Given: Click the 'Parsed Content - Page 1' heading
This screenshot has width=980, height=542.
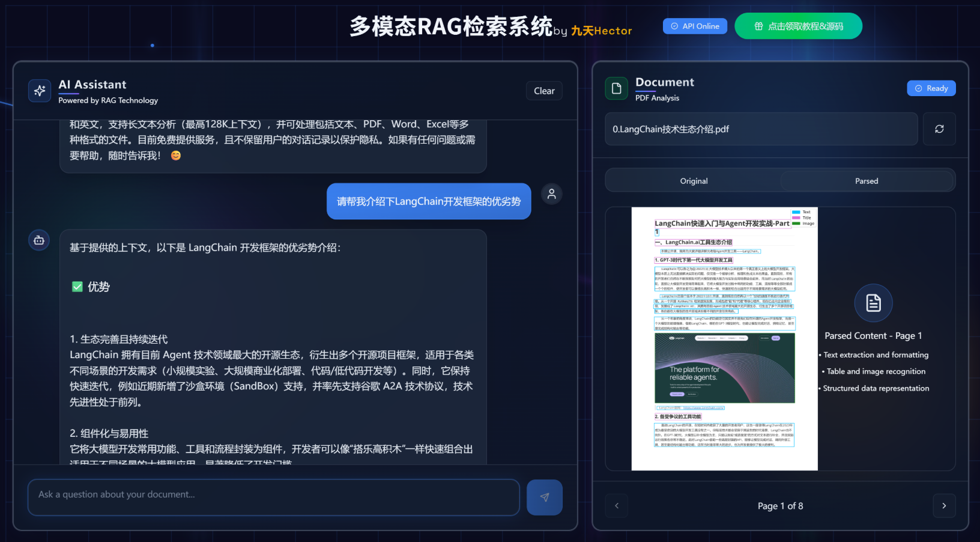Looking at the screenshot, I should point(873,336).
